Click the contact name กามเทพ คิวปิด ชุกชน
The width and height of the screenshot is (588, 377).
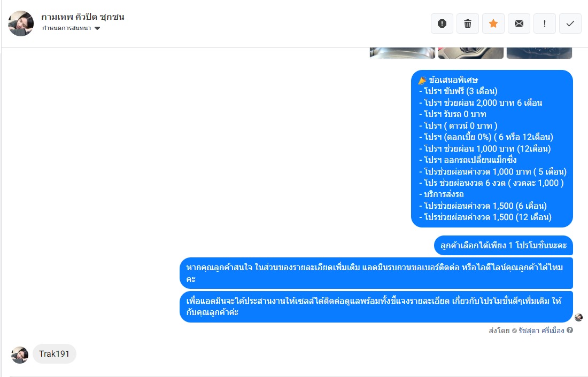click(82, 17)
